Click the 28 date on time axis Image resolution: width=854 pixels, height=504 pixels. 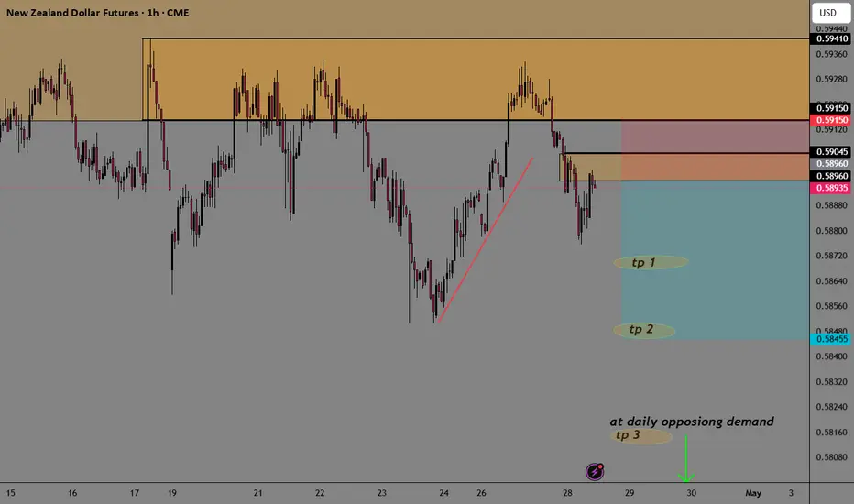pyautogui.click(x=567, y=493)
